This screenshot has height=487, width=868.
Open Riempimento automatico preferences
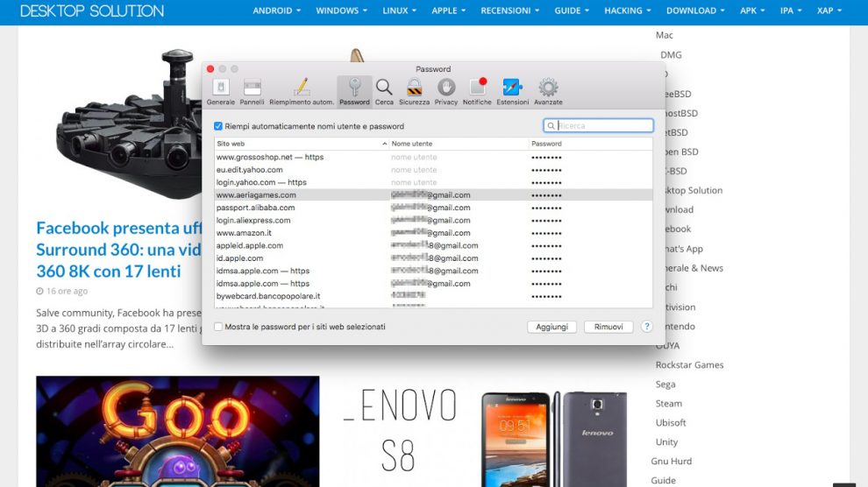(301, 90)
